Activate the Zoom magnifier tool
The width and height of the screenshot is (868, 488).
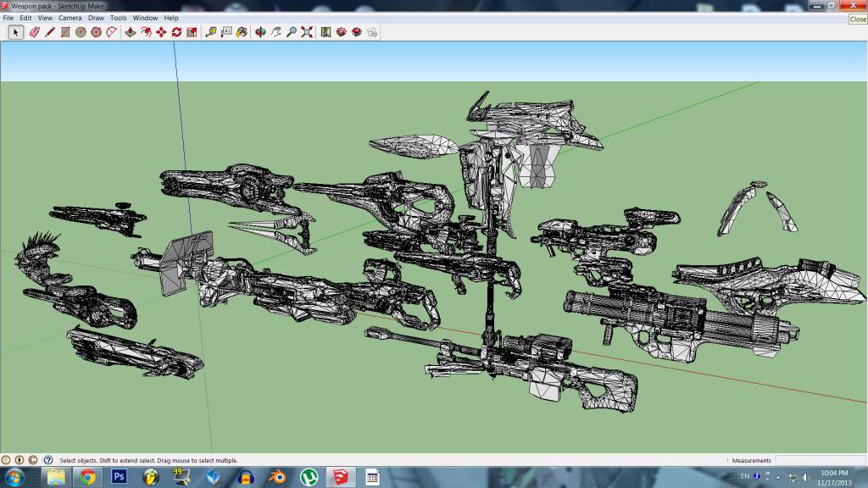point(292,33)
